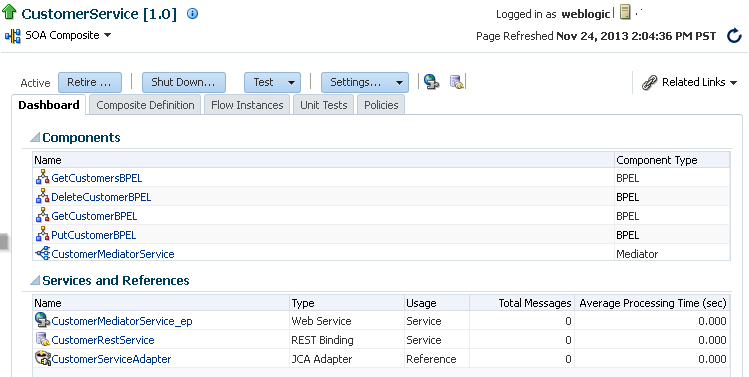Click the CustomerMediatorService_ep web service icon

[x=43, y=320]
